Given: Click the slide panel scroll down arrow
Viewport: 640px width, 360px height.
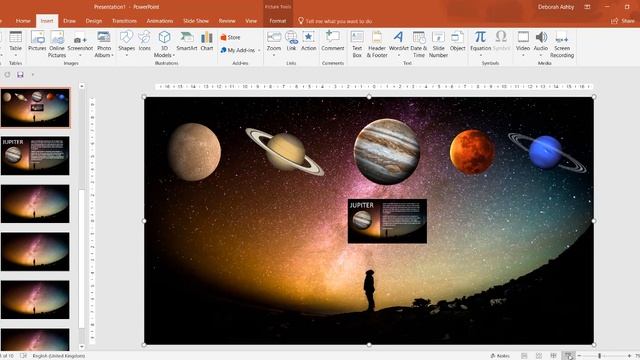Looking at the screenshot, I should coord(82,347).
